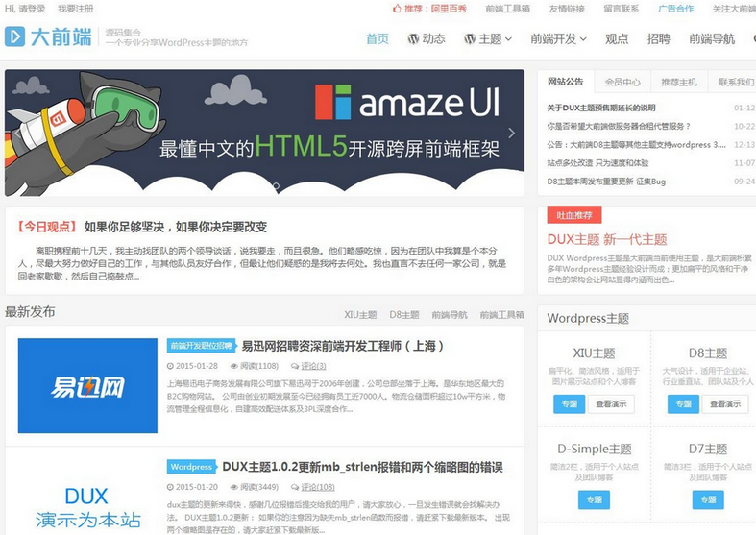Open notice 公告：大前端D8主题等其他主题支持wordpress
The width and height of the screenshot is (756, 535).
(636, 145)
